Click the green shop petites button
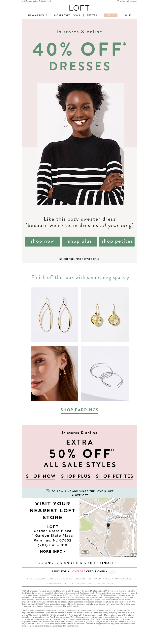Screen dimensions: 159x644 [x=117, y=241]
